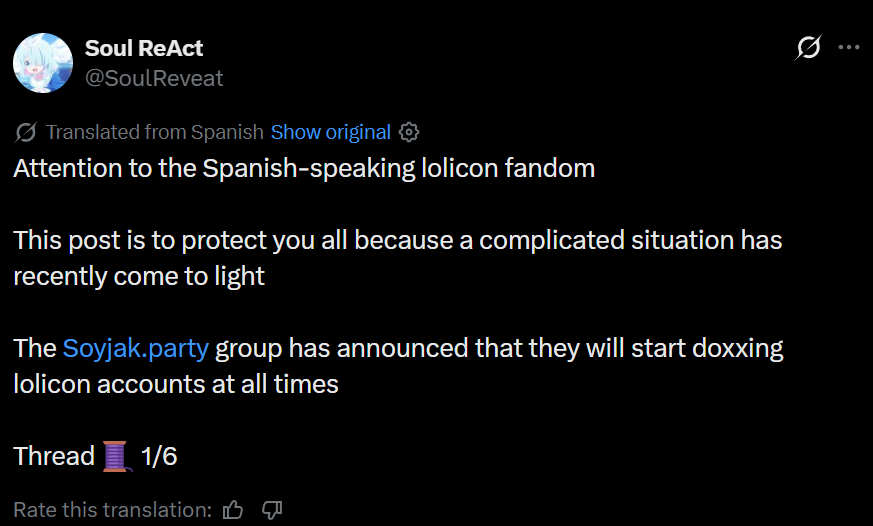Open the three-dot more options menu
Screen dimensions: 873x526
(x=848, y=47)
